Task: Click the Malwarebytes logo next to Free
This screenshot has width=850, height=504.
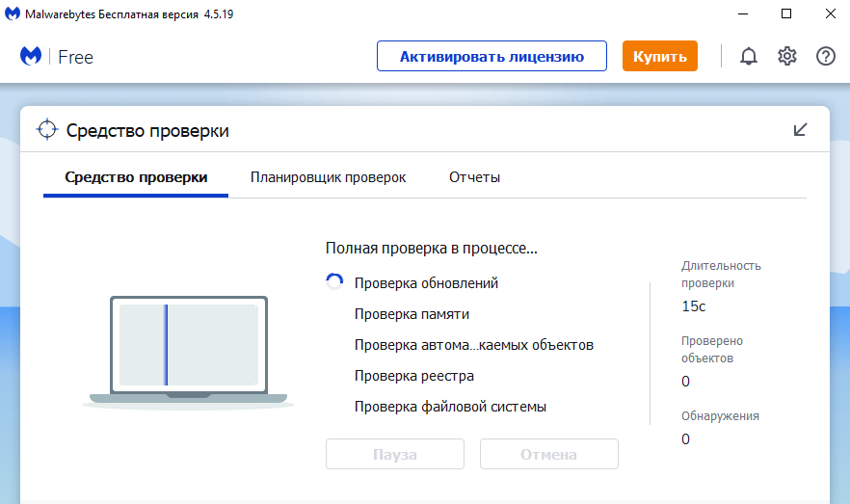Action: point(31,56)
